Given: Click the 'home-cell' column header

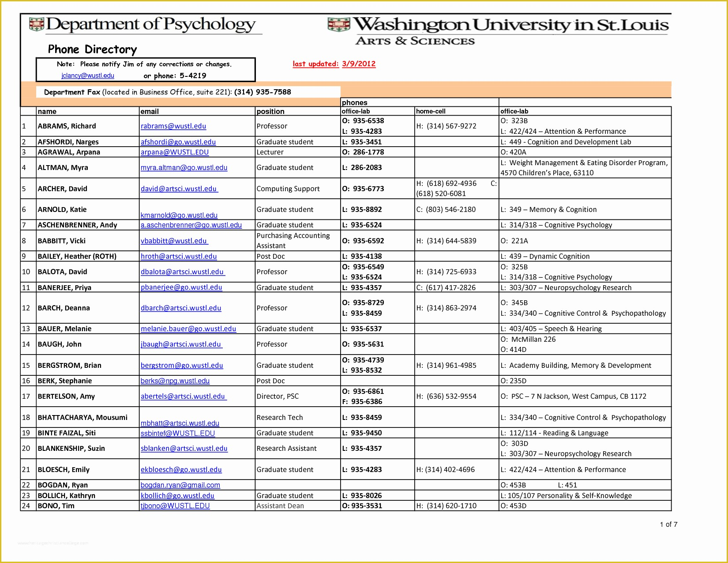Looking at the screenshot, I should [x=456, y=111].
